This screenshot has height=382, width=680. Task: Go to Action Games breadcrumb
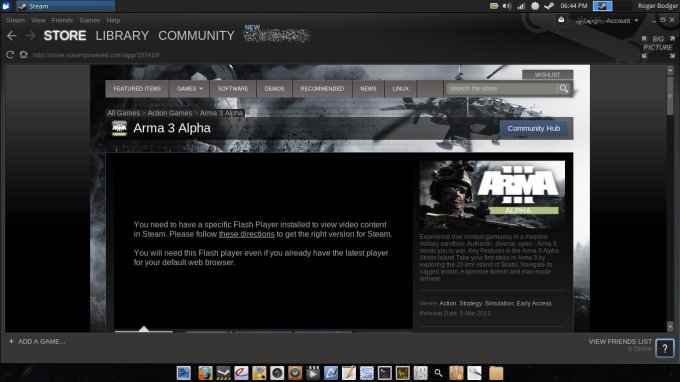click(170, 113)
